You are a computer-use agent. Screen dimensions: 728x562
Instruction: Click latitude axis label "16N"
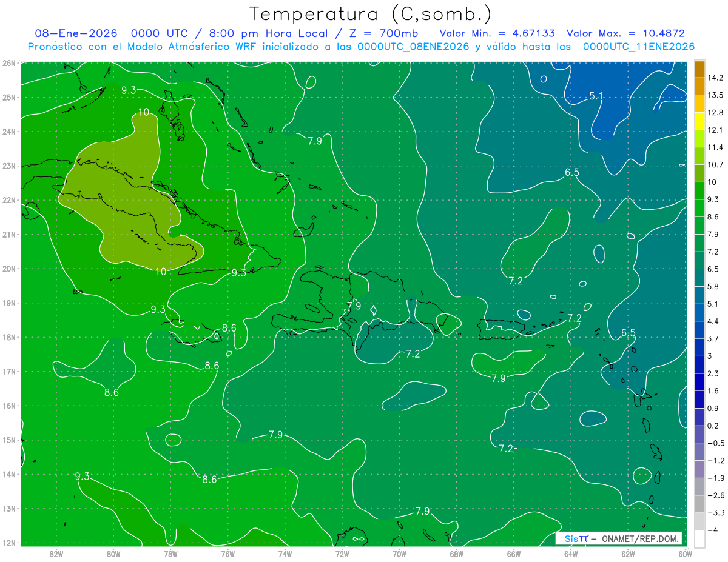(x=9, y=406)
